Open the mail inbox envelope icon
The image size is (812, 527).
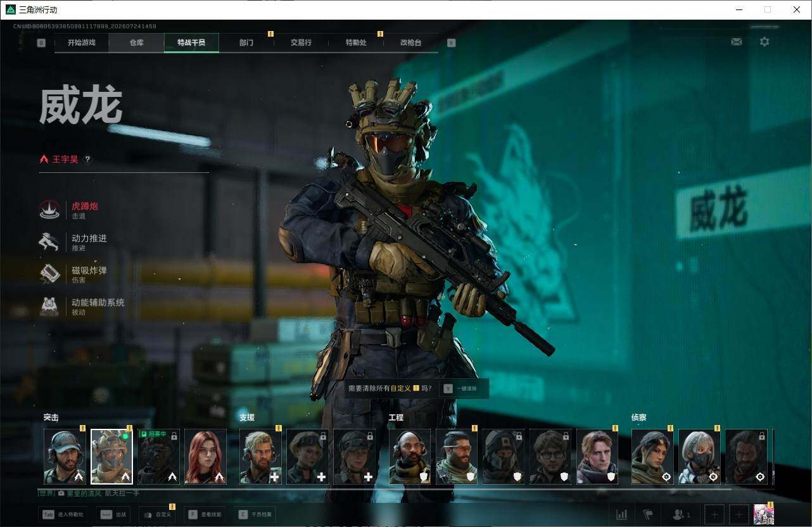pyautogui.click(x=736, y=42)
